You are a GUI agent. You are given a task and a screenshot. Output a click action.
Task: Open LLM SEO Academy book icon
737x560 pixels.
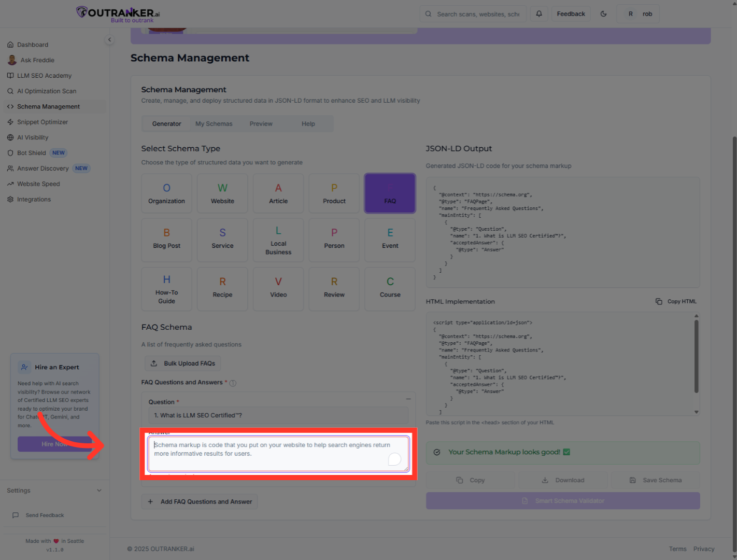(x=10, y=76)
